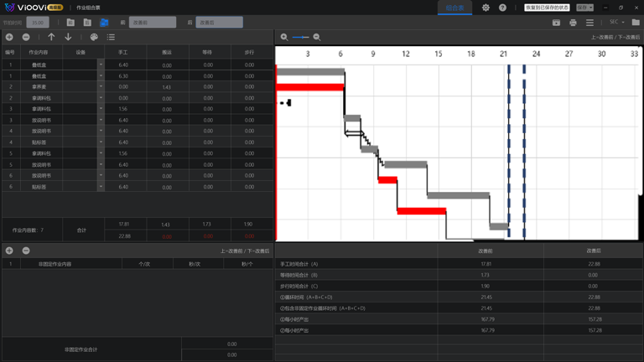Click the 节拍时间 35.00 input field
644x362 pixels.
(x=38, y=23)
